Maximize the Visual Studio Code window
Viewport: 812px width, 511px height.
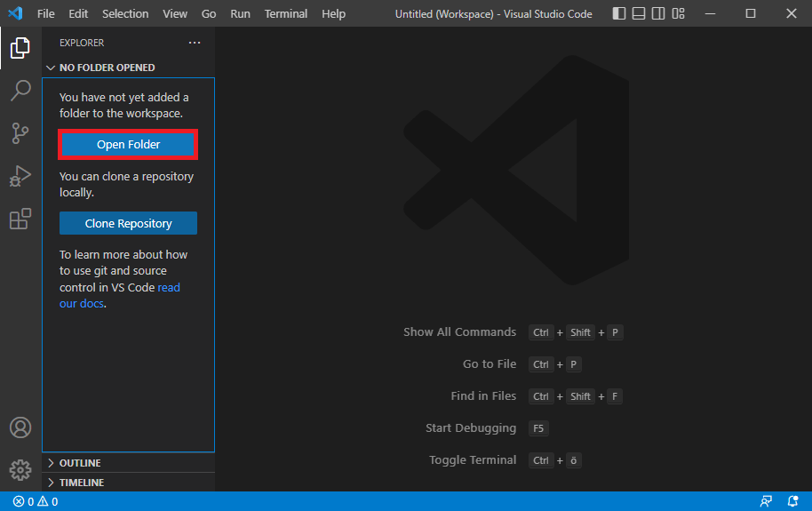(x=751, y=13)
